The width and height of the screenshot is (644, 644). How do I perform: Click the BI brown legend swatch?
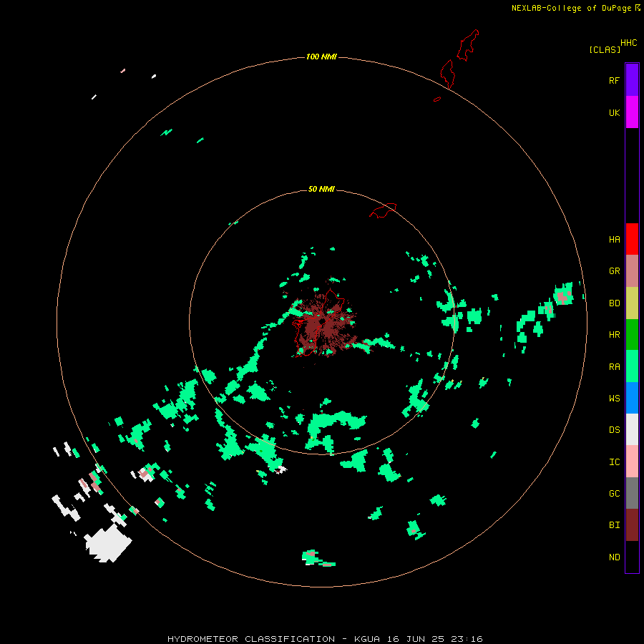point(632,525)
